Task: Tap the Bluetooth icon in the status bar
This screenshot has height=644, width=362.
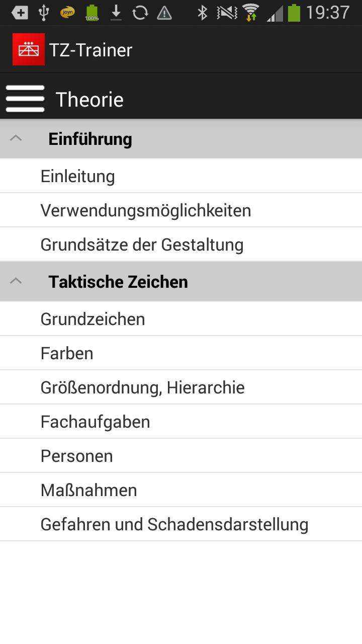Action: coord(203,11)
